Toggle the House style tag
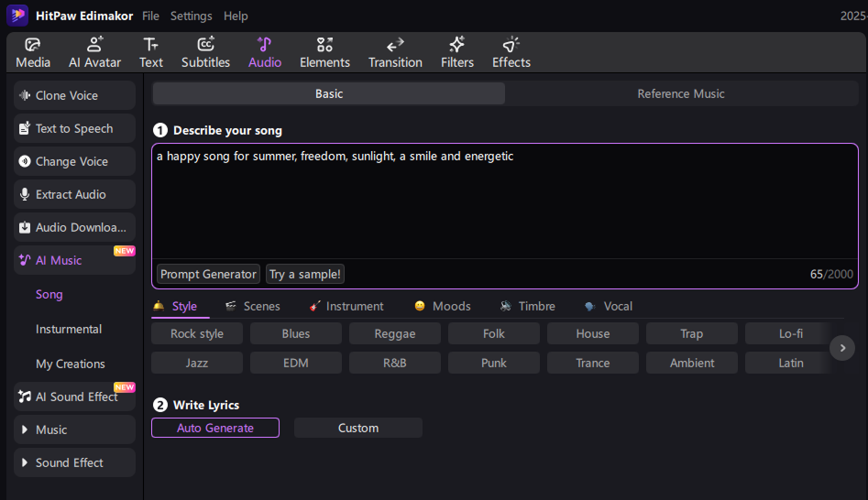This screenshot has width=868, height=500. [593, 333]
